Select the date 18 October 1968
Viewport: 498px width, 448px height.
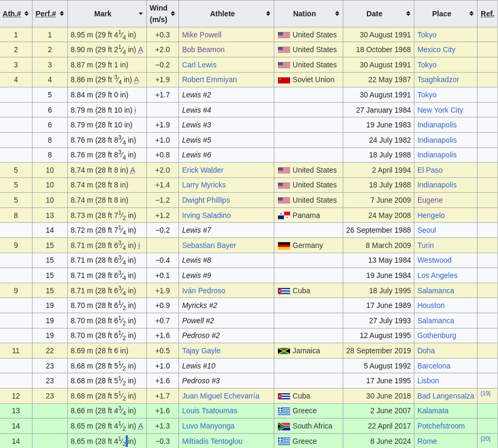click(x=383, y=49)
